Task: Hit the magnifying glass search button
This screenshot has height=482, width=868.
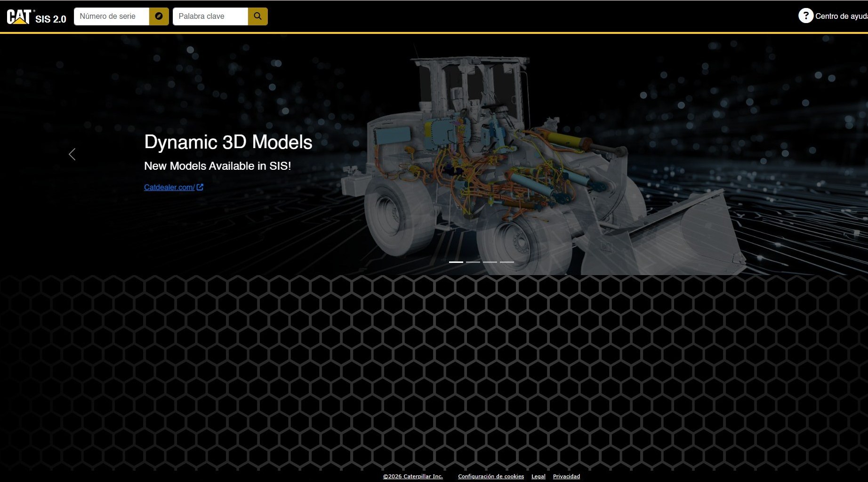Action: pos(257,16)
